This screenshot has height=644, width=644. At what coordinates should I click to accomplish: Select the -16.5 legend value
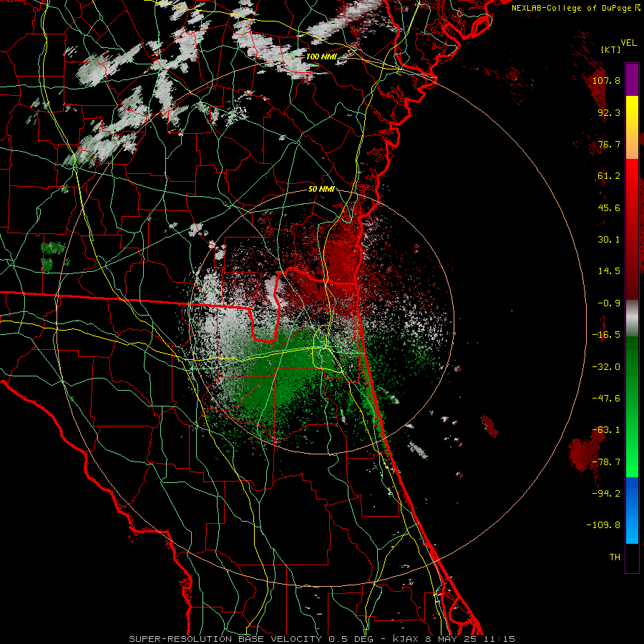606,335
